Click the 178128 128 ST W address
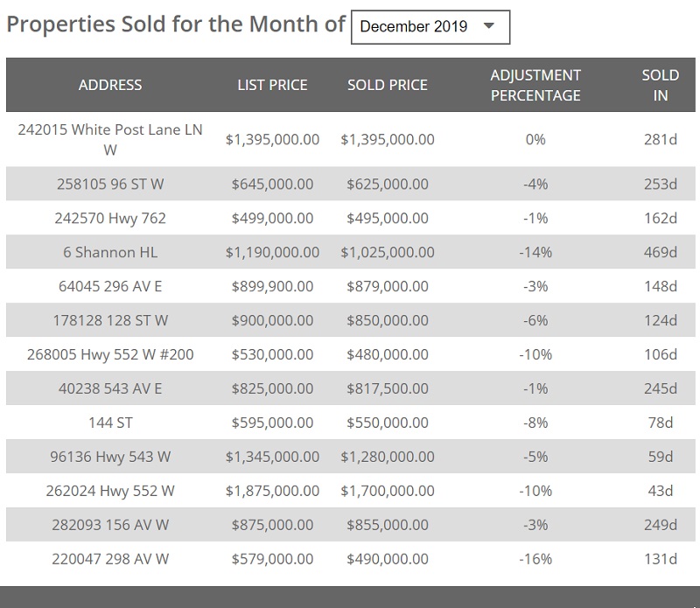The width and height of the screenshot is (700, 608). [x=110, y=320]
